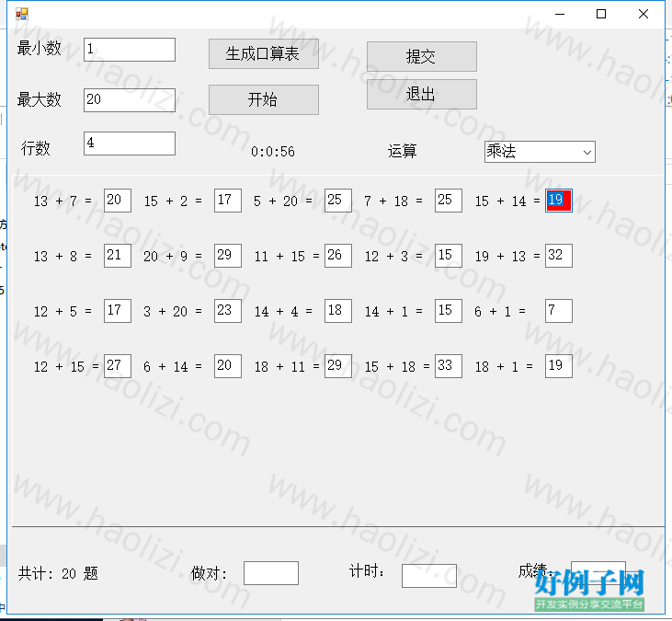Select answer box for 3 + 20
672x621 pixels.
click(228, 311)
